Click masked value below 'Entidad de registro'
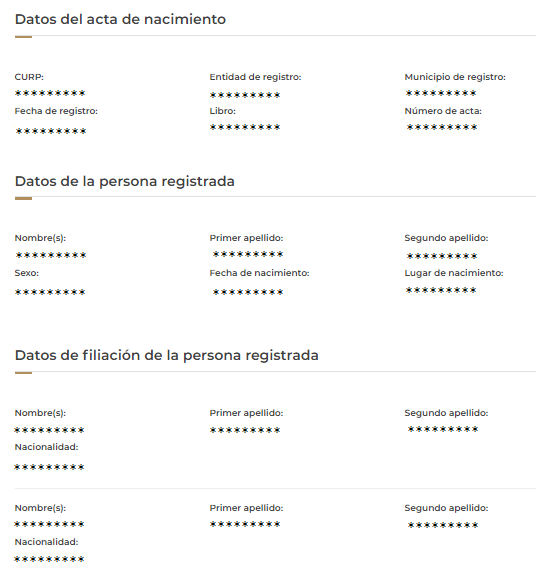This screenshot has height=574, width=536. (x=245, y=95)
